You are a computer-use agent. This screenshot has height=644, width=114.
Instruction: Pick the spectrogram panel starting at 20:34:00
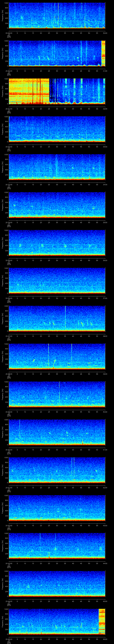click(57, 205)
